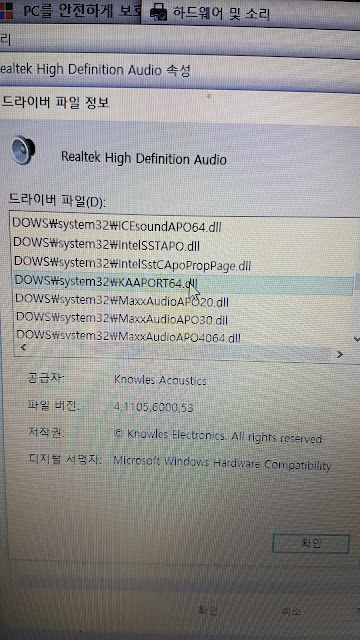
Task: Select IntelSSTAPO.dll driver file row
Action: pyautogui.click(x=106, y=244)
